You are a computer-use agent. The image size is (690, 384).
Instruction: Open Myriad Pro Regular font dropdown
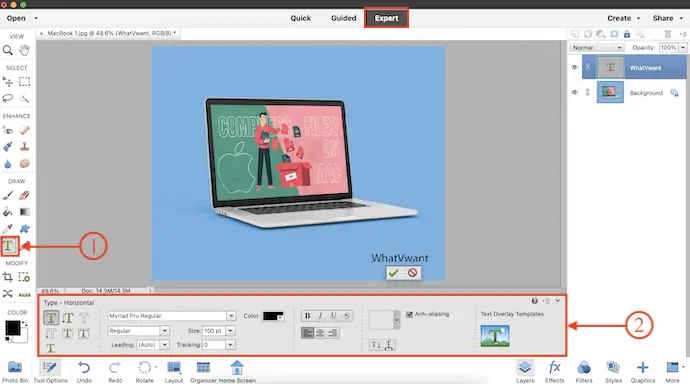click(231, 316)
